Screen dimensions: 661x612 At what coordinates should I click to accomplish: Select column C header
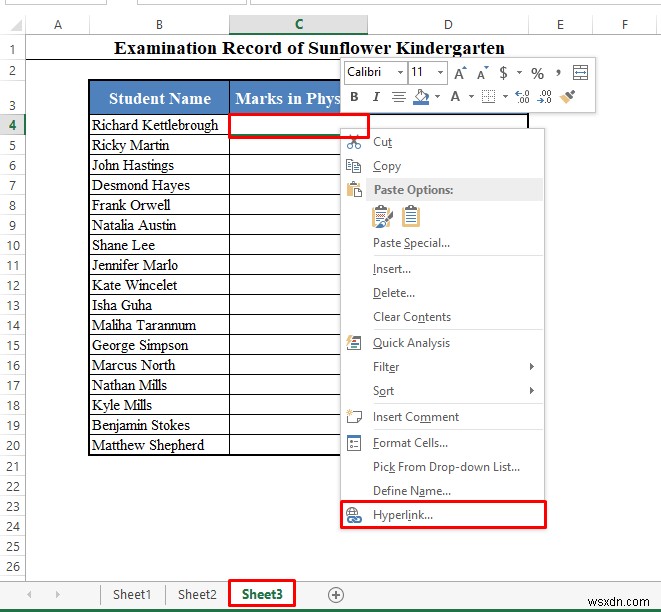[298, 25]
